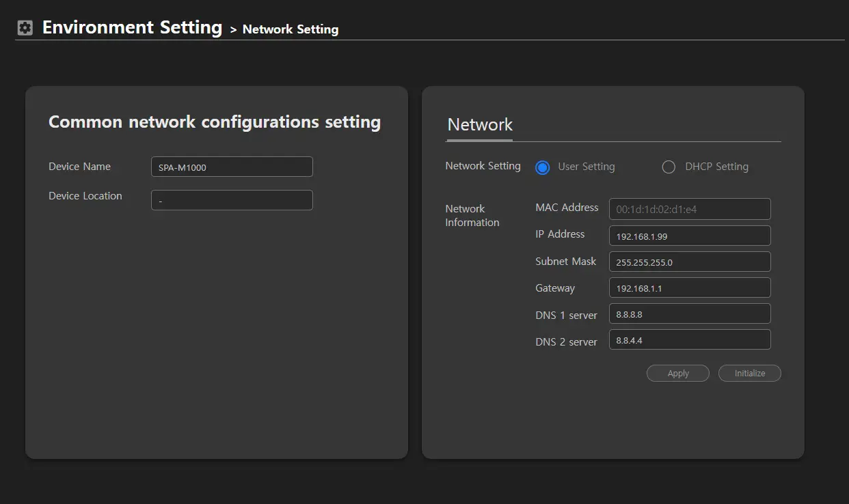This screenshot has height=504, width=849.
Task: Edit the Subnet Mask field
Action: pyautogui.click(x=690, y=262)
